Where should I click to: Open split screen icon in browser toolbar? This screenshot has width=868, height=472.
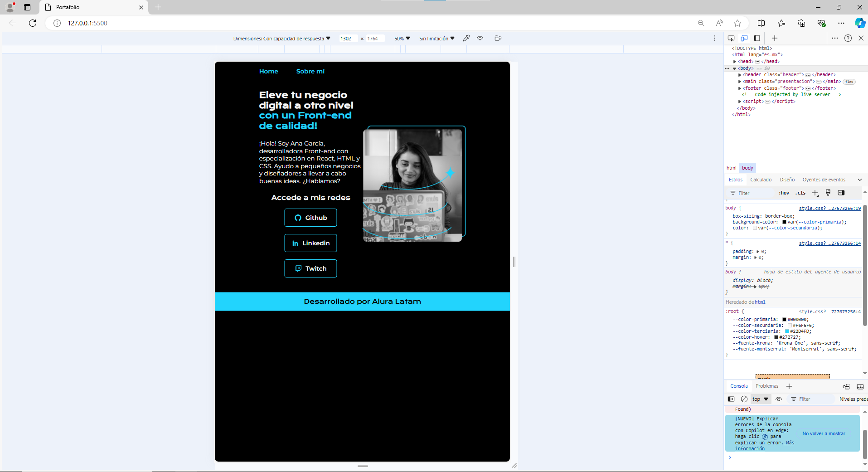[x=761, y=23]
